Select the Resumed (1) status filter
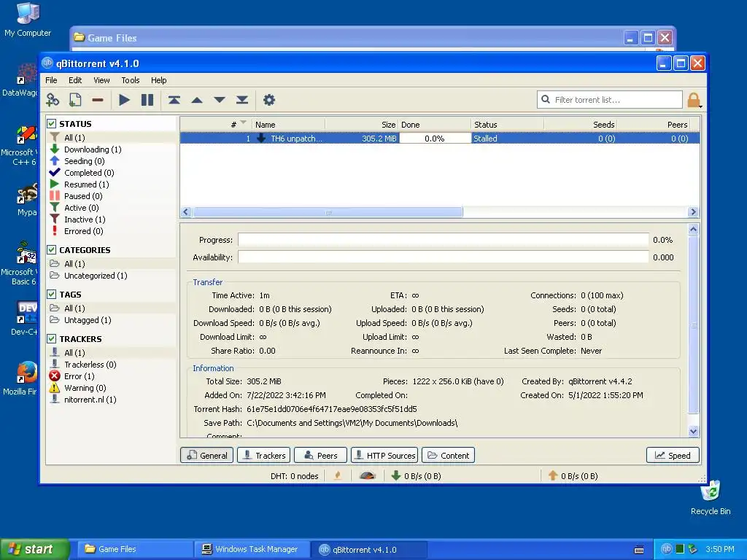This screenshot has height=560, width=747. [x=86, y=184]
